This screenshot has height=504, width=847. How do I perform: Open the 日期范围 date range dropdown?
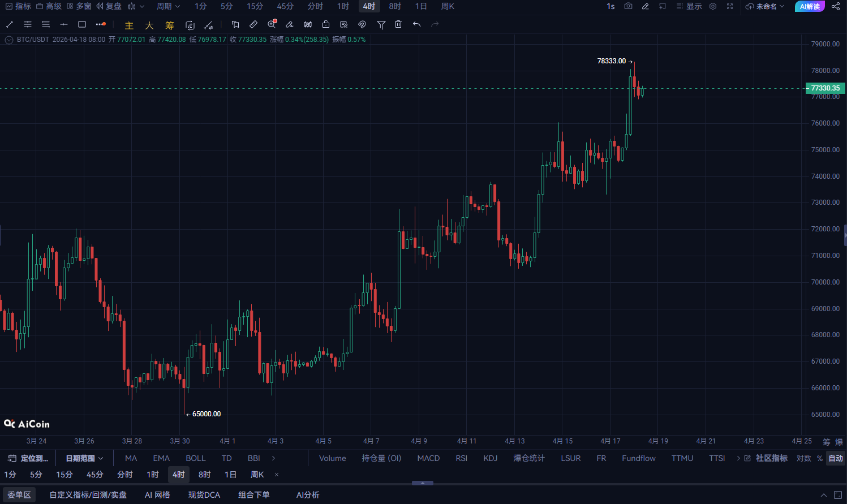[x=84, y=458]
